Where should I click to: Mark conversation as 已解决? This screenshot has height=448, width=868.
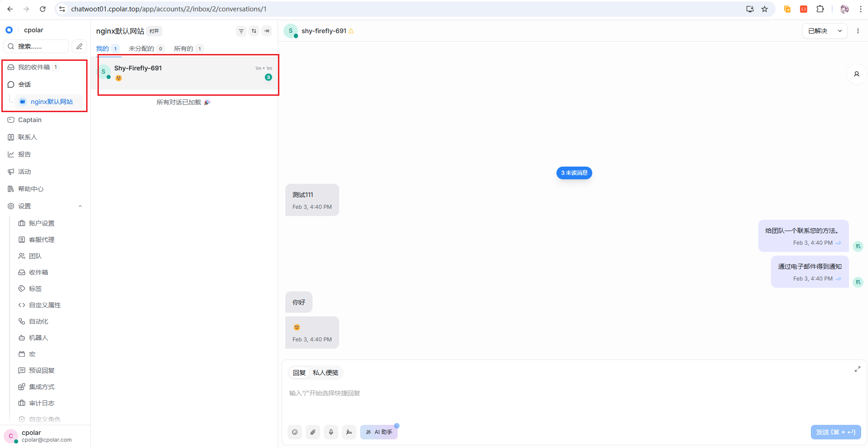[818, 31]
